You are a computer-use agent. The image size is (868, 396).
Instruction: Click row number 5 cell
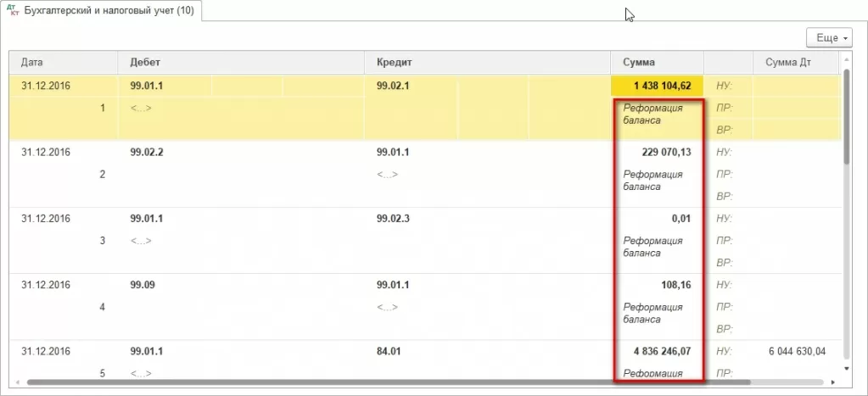coord(103,373)
